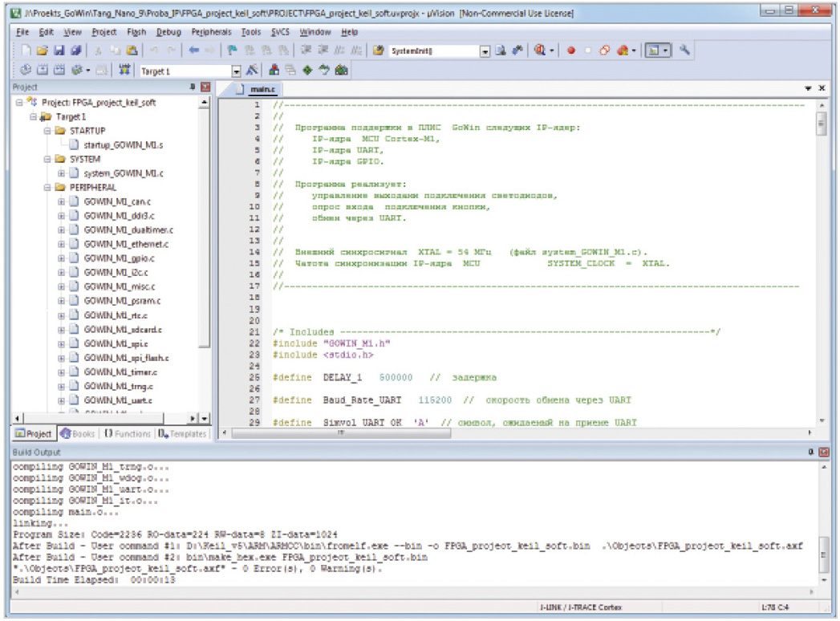Click the Options for Target magic wand icon
Screen dimensions: 840x621
pos(252,71)
